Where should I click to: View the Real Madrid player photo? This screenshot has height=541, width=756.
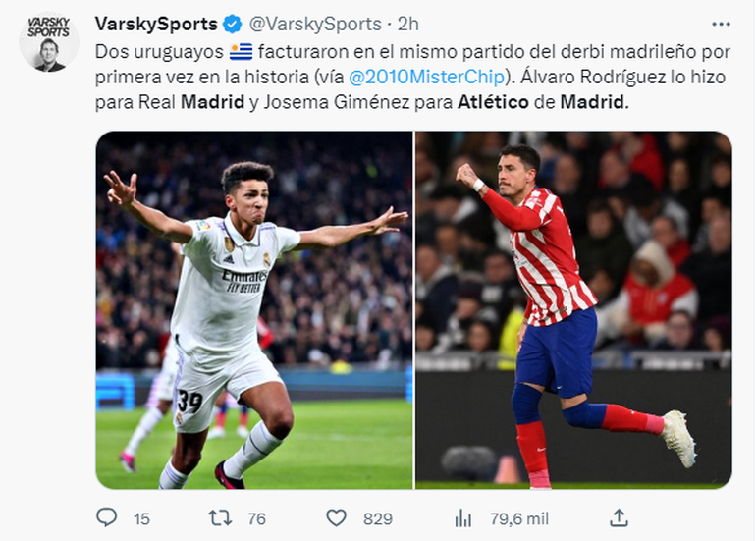click(254, 310)
